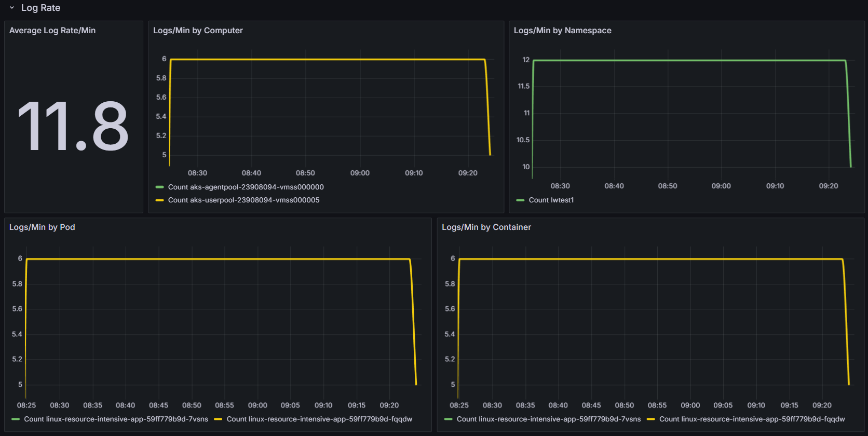Click the 5.4 y-axis label on Computer chart

(161, 116)
